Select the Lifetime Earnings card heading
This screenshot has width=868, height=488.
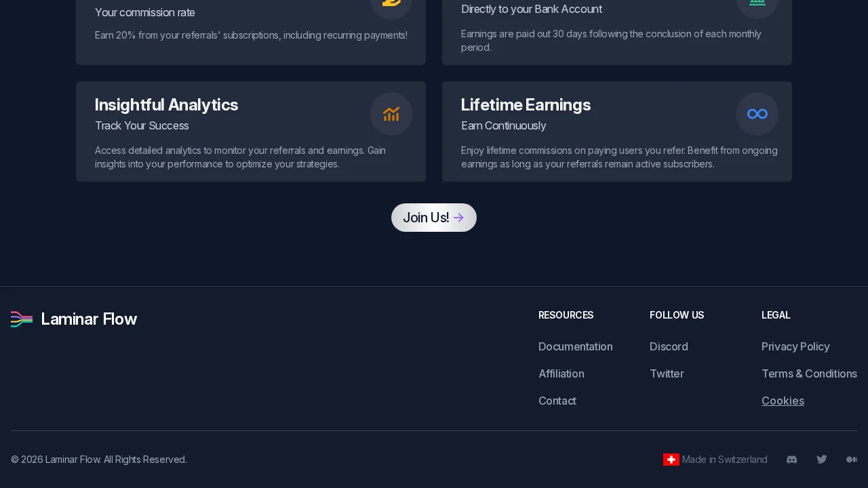[x=526, y=105]
